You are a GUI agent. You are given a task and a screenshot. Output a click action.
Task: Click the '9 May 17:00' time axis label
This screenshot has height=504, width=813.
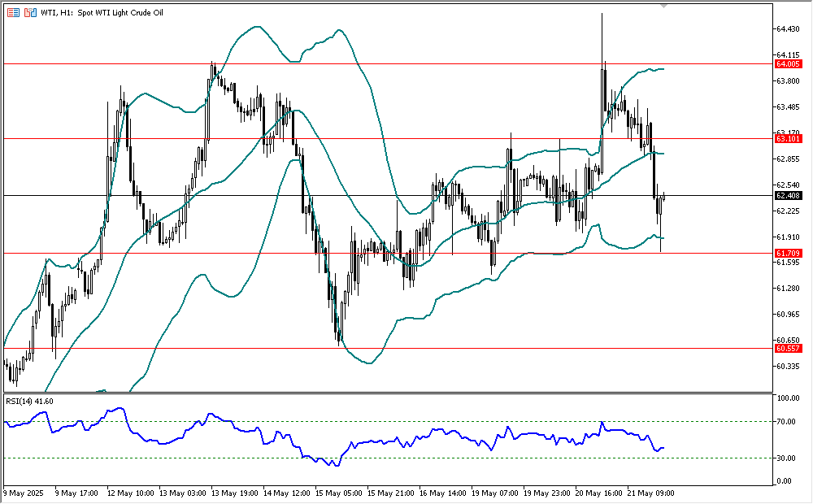click(76, 493)
